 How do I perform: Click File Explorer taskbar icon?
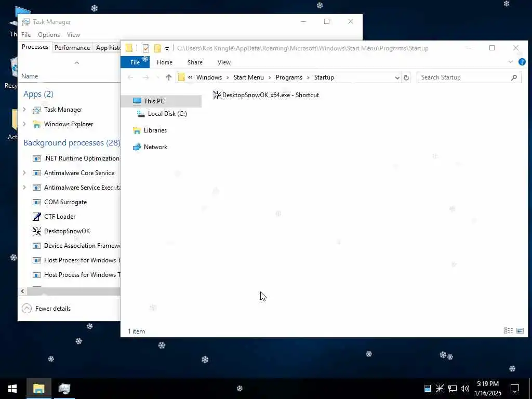pyautogui.click(x=38, y=389)
